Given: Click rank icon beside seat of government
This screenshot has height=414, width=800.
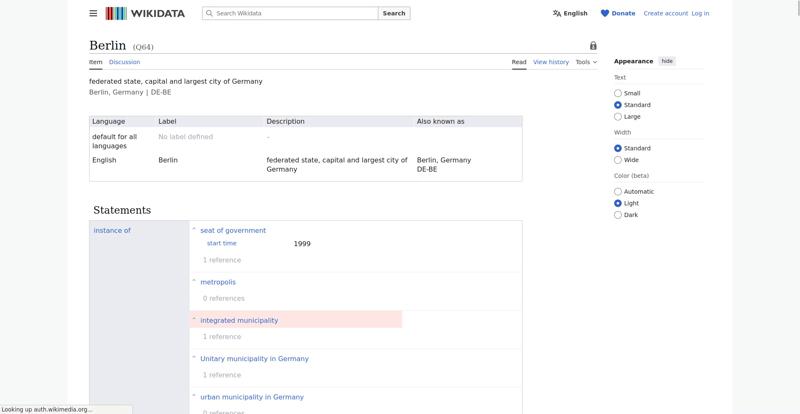Looking at the screenshot, I should coord(194,230).
